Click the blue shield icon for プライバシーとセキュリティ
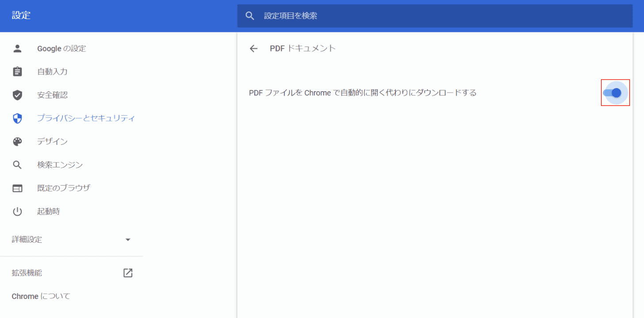This screenshot has height=318, width=644. 17,118
